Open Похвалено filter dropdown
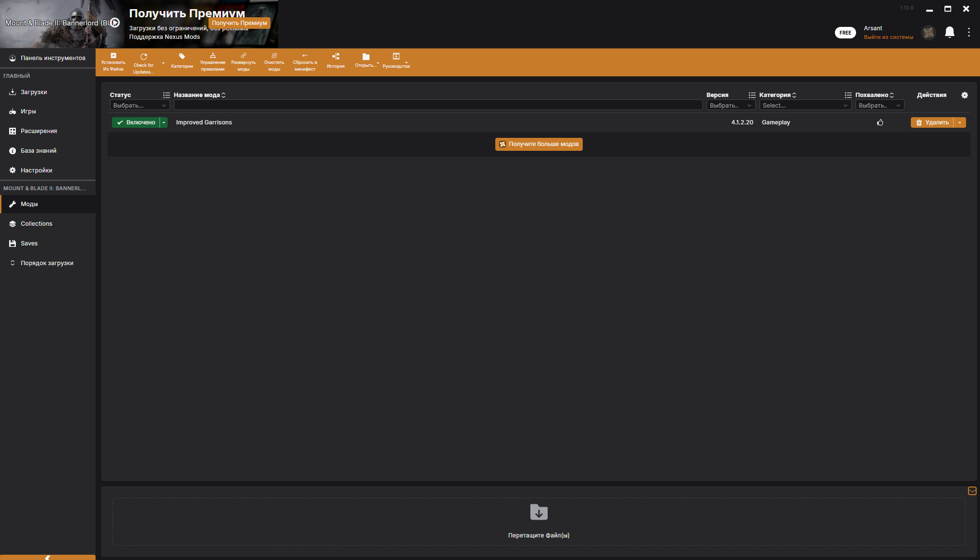This screenshot has height=560, width=980. point(880,106)
